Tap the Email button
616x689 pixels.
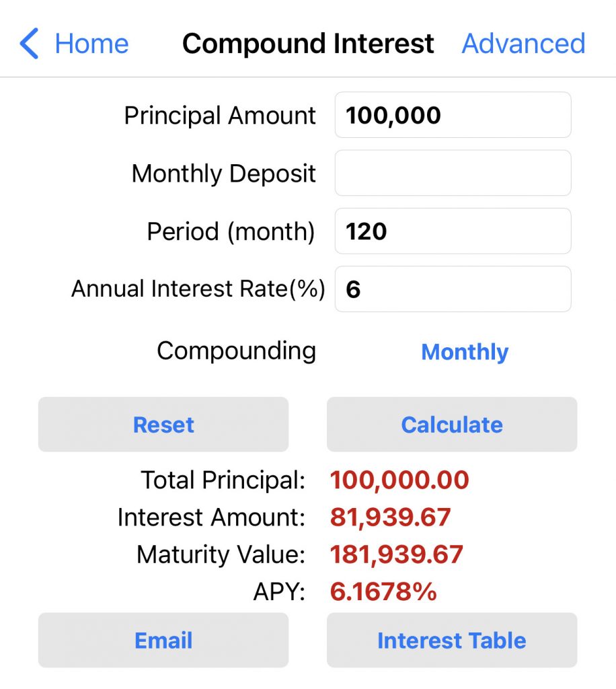[163, 640]
